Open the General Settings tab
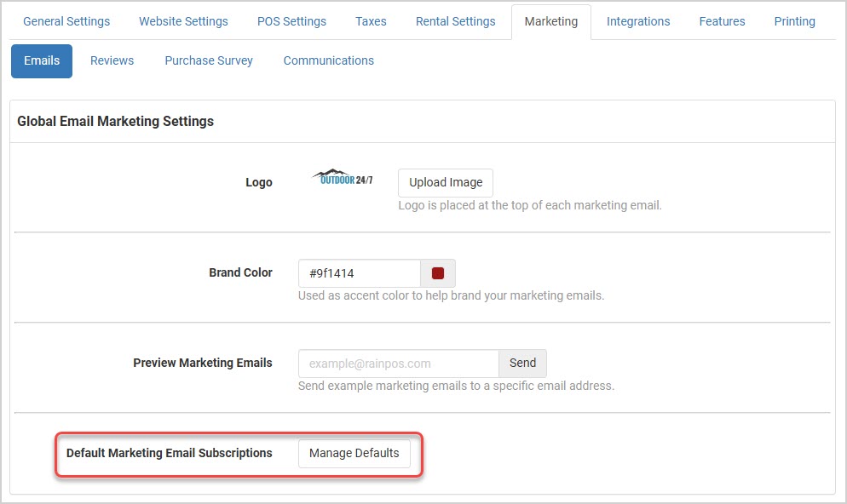847x504 pixels. pyautogui.click(x=66, y=21)
